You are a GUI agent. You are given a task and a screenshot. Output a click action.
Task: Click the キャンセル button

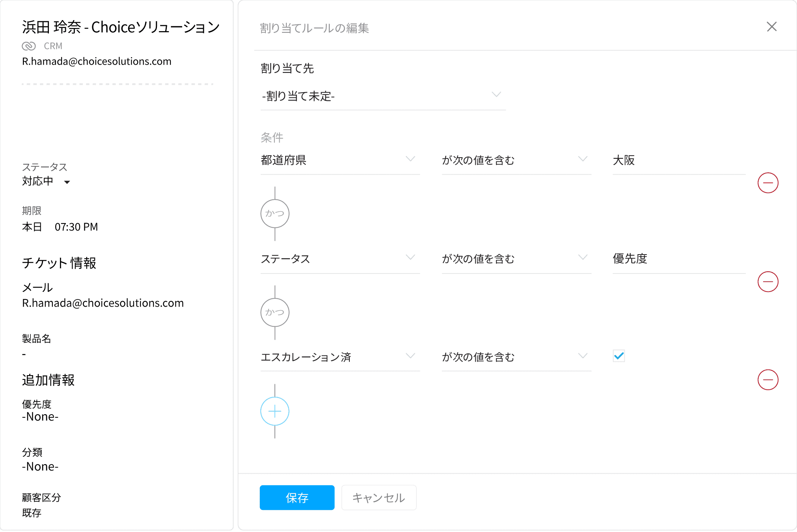click(x=379, y=498)
